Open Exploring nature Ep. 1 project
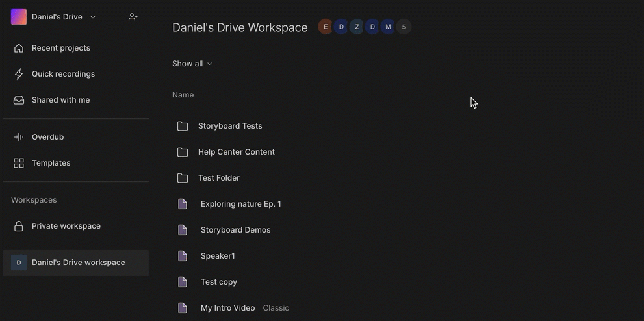This screenshot has width=644, height=321. tap(241, 204)
